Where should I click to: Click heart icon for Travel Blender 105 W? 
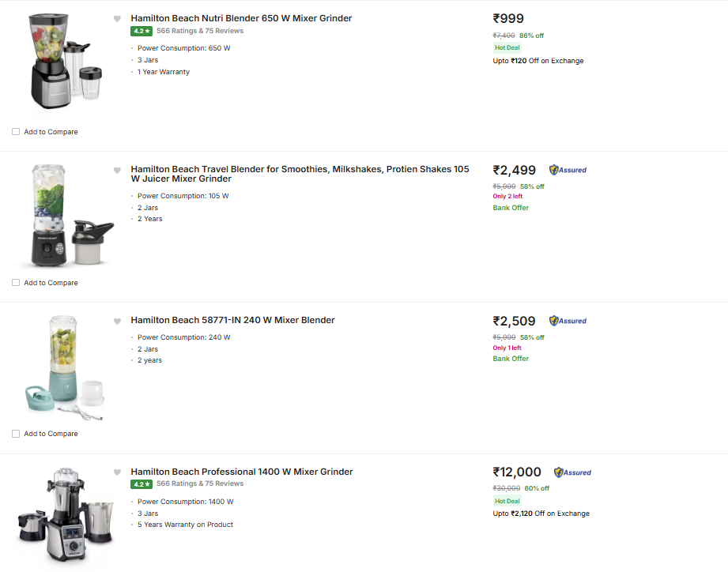pyautogui.click(x=117, y=170)
